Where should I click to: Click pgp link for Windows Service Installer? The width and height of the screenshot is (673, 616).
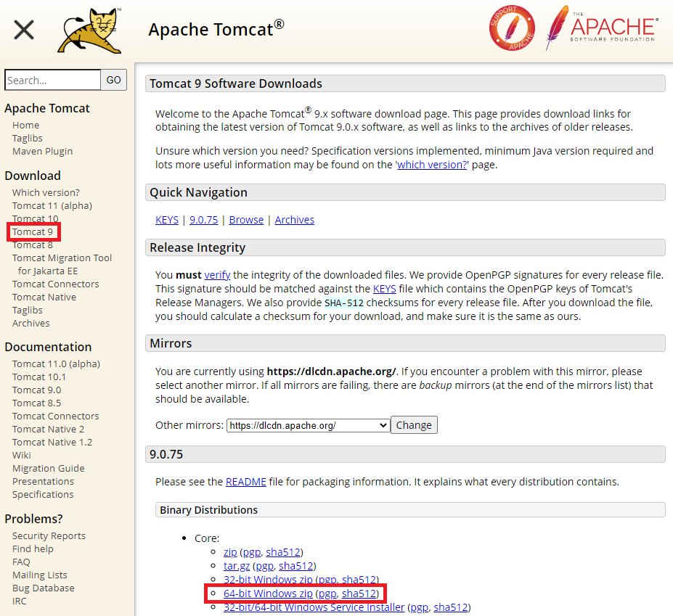pyautogui.click(x=420, y=607)
